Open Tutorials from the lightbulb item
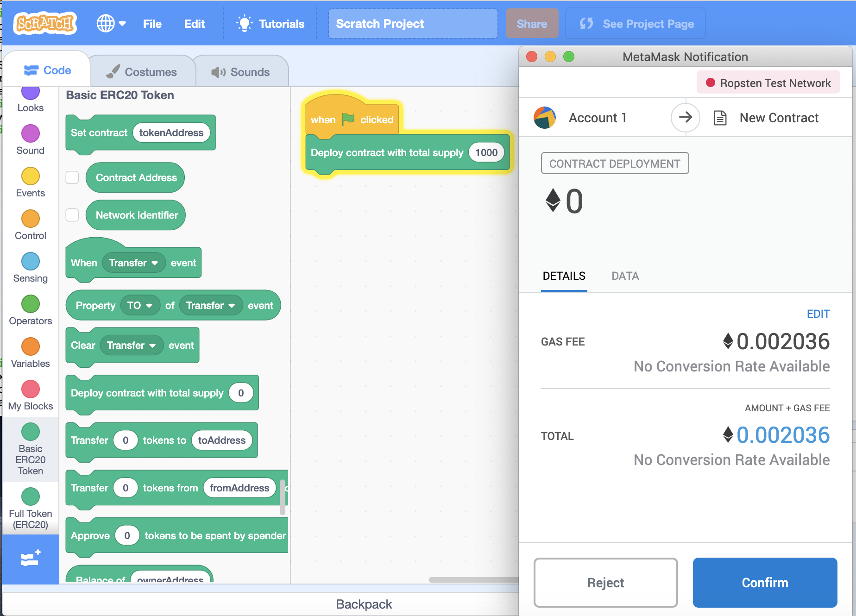This screenshot has height=616, width=856. pos(271,24)
